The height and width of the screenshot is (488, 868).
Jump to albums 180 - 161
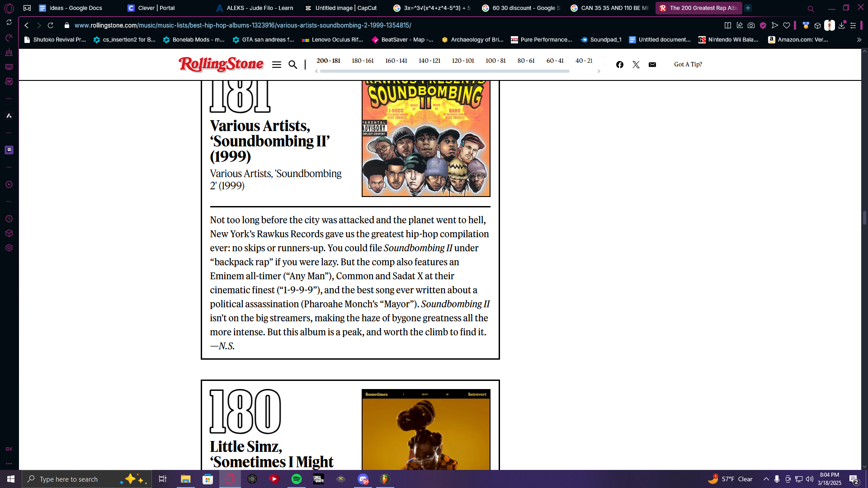coord(363,61)
